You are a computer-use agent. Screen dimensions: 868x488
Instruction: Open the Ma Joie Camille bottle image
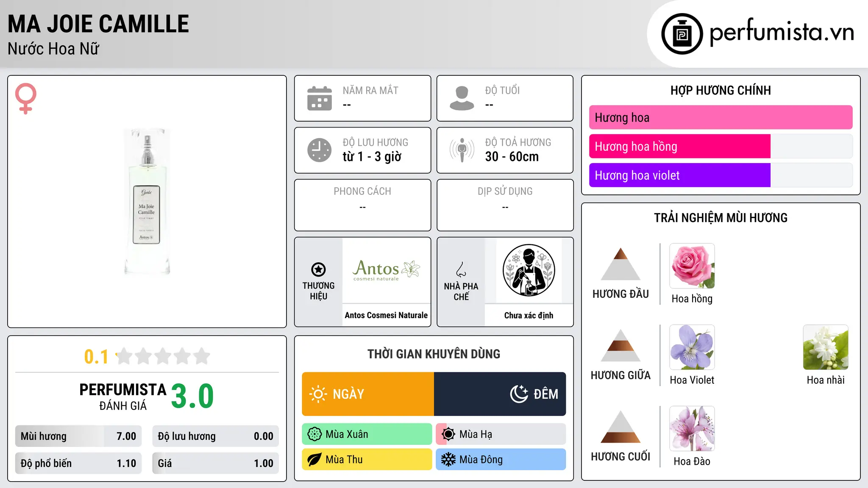pyautogui.click(x=147, y=202)
